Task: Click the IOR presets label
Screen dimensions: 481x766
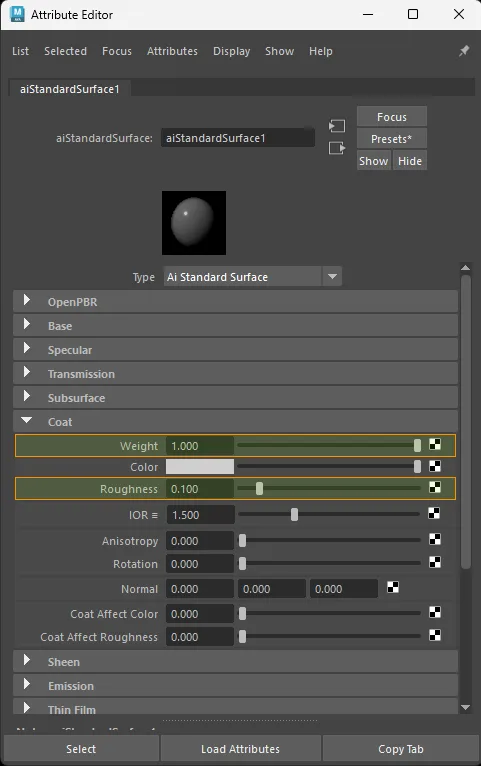Action: (x=143, y=515)
